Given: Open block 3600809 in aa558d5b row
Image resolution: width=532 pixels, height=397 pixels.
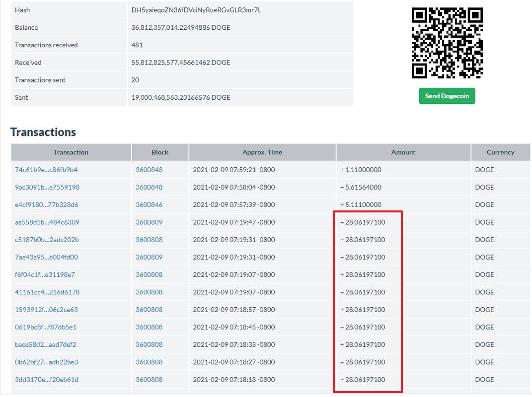Looking at the screenshot, I should [149, 222].
